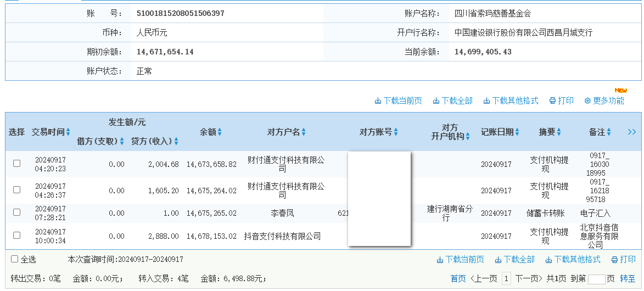Go to 下一页 next page
This screenshot has width=644, height=291.
529,279
